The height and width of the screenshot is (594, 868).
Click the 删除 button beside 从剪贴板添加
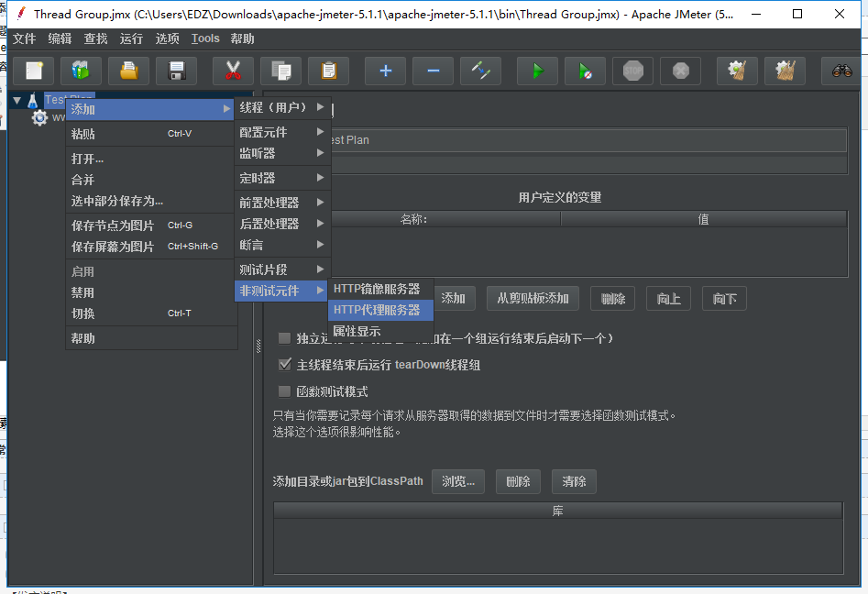pos(613,299)
